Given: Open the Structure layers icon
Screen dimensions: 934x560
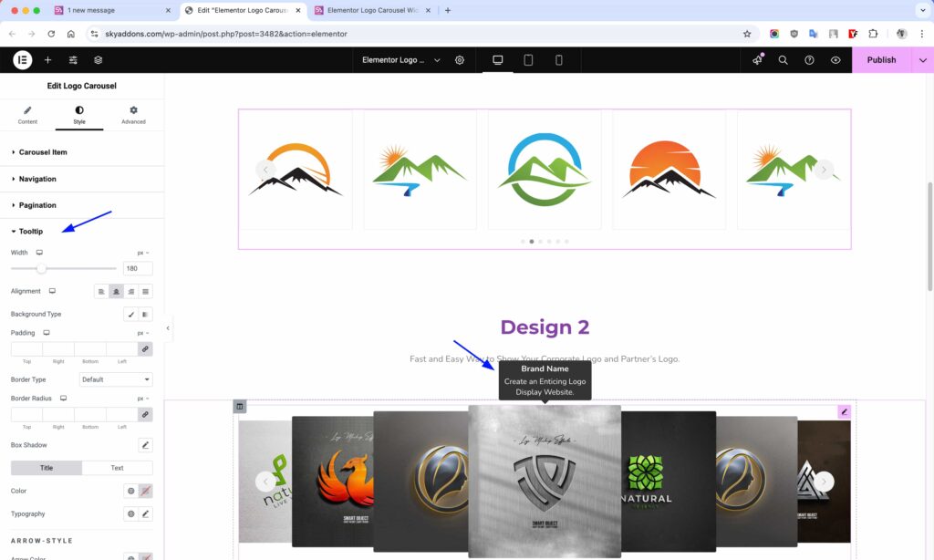Looking at the screenshot, I should pyautogui.click(x=99, y=59).
